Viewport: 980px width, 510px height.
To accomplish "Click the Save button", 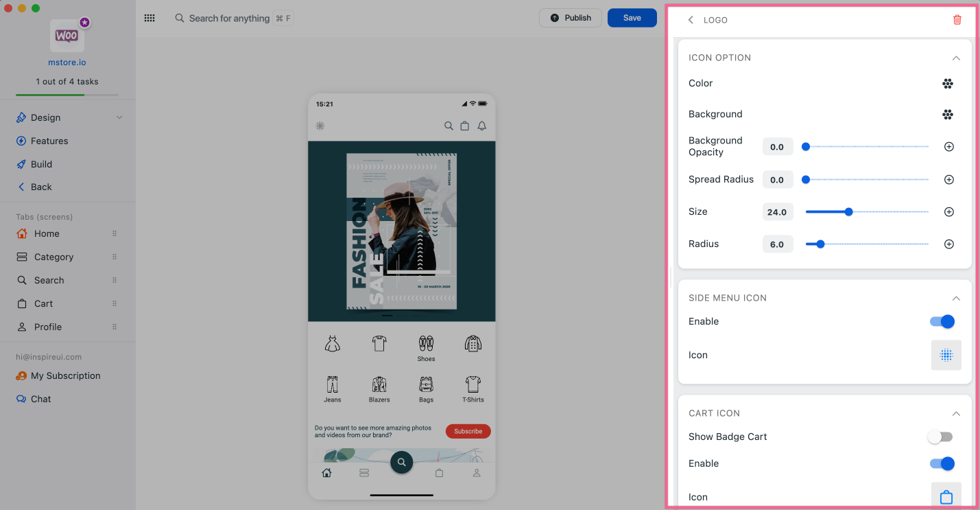I will 632,18.
